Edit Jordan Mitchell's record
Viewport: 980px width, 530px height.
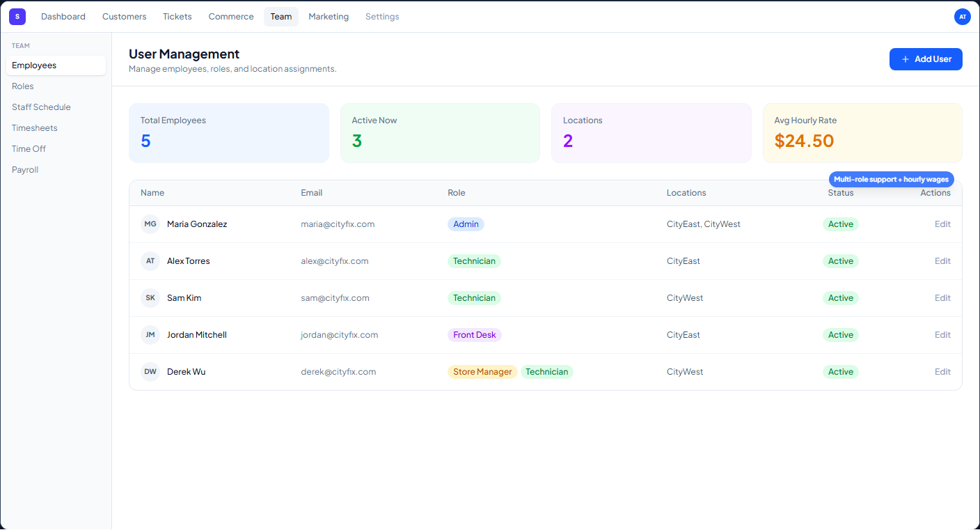point(942,335)
